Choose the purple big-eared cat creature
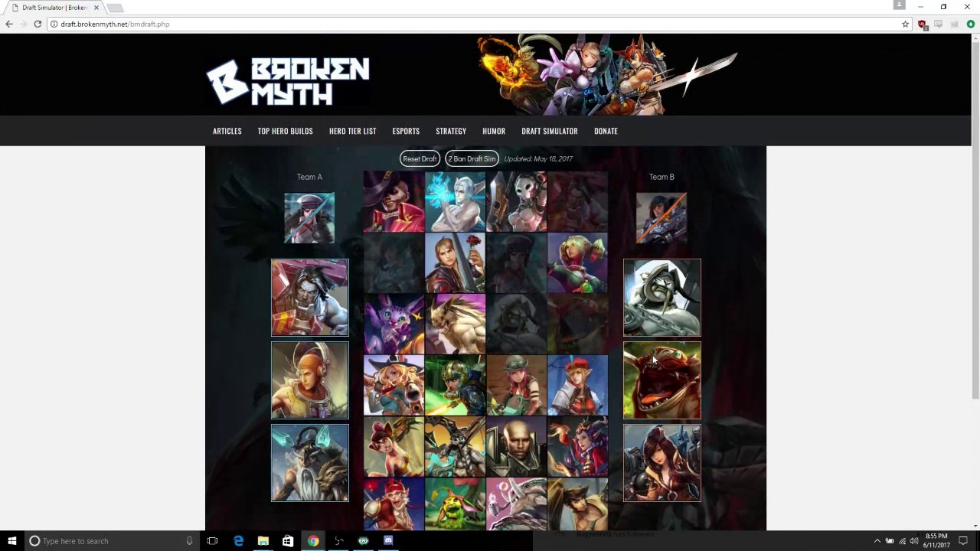Image resolution: width=980 pixels, height=551 pixels. point(394,324)
